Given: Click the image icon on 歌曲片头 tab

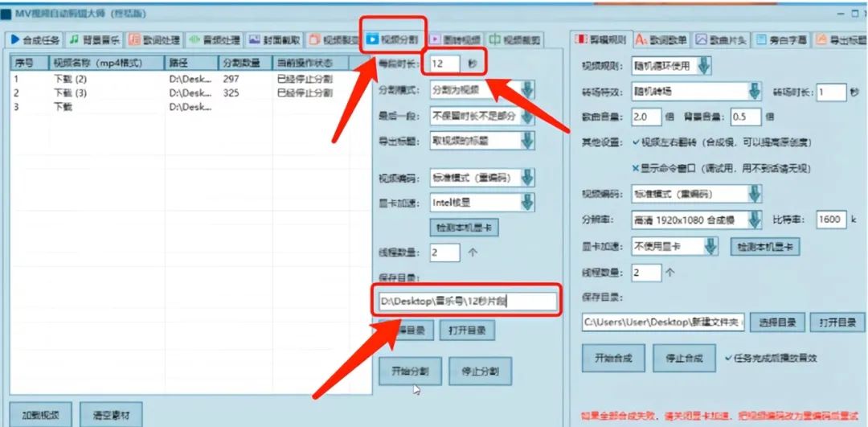Looking at the screenshot, I should [702, 39].
